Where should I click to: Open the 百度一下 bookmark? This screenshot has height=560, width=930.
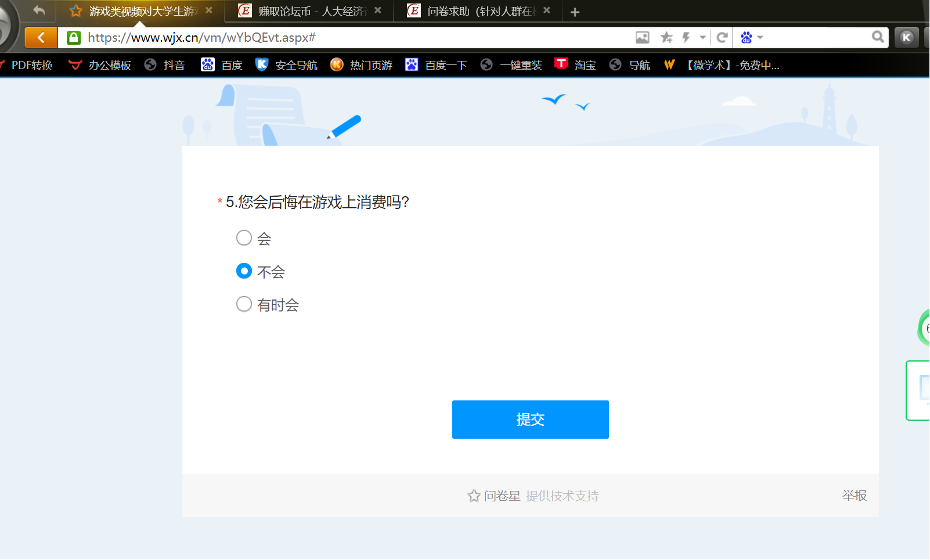tap(436, 65)
